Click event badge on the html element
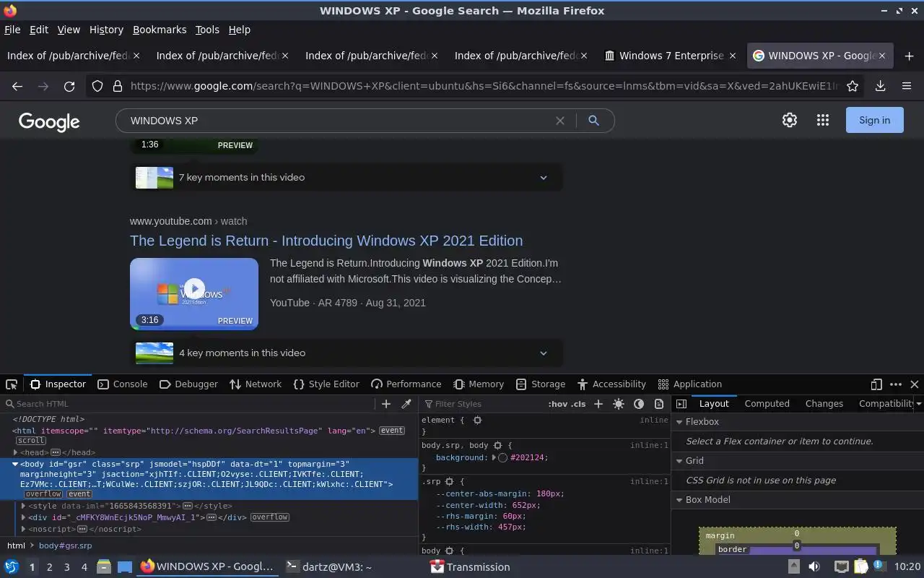The height and width of the screenshot is (578, 924). pos(392,431)
